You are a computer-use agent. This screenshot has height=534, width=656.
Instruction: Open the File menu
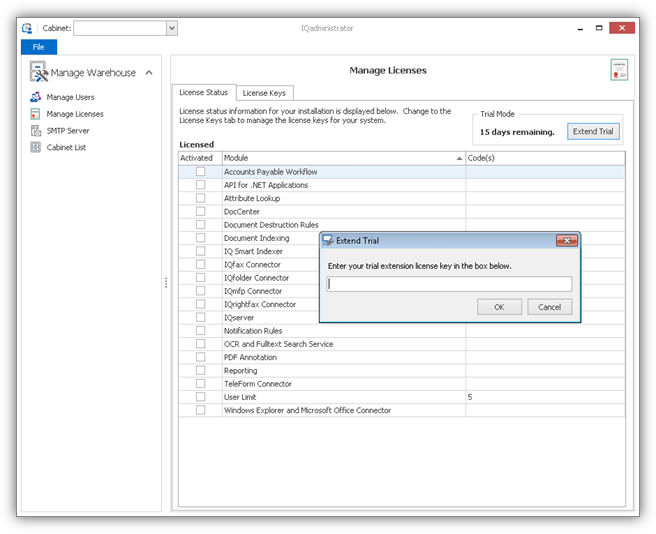[38, 47]
